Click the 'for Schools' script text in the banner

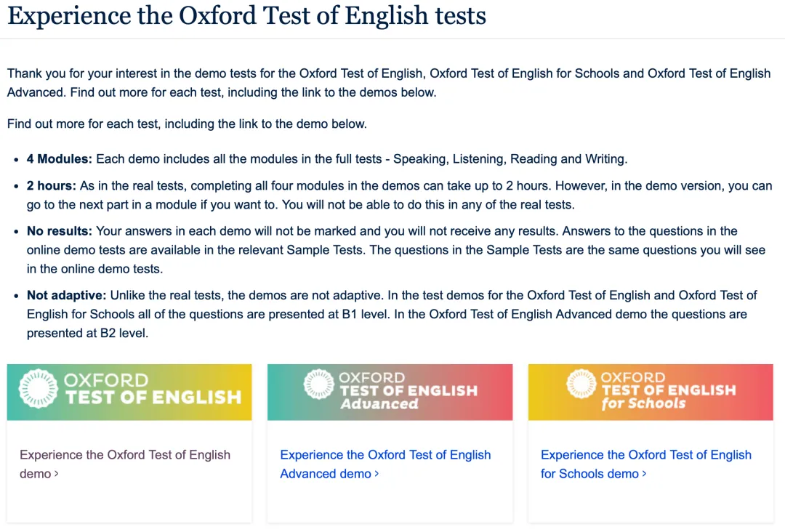tap(643, 403)
